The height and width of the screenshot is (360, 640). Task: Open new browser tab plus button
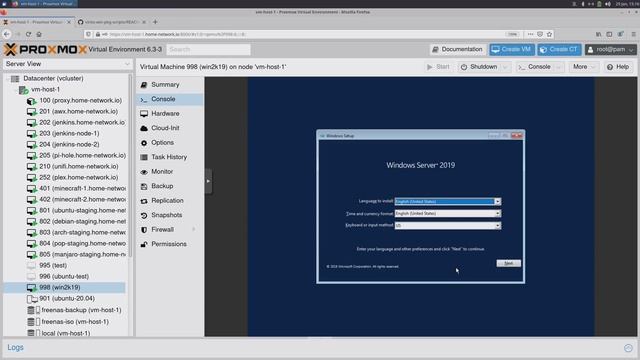click(x=155, y=22)
